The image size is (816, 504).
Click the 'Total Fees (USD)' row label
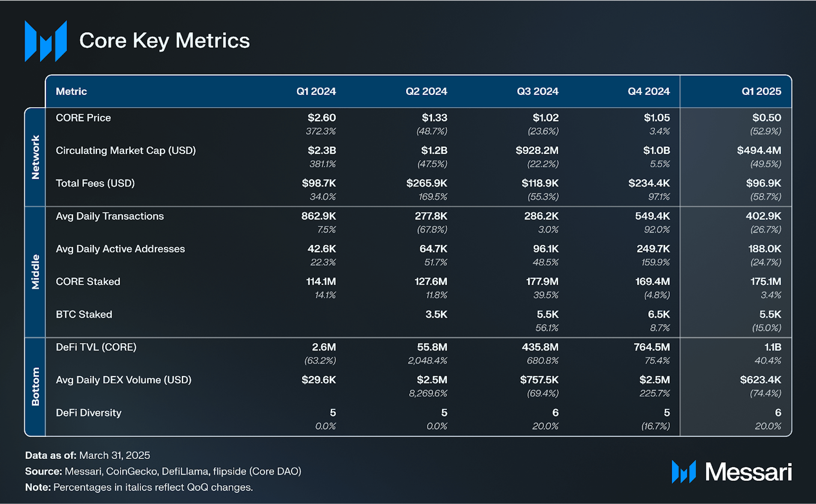click(95, 183)
